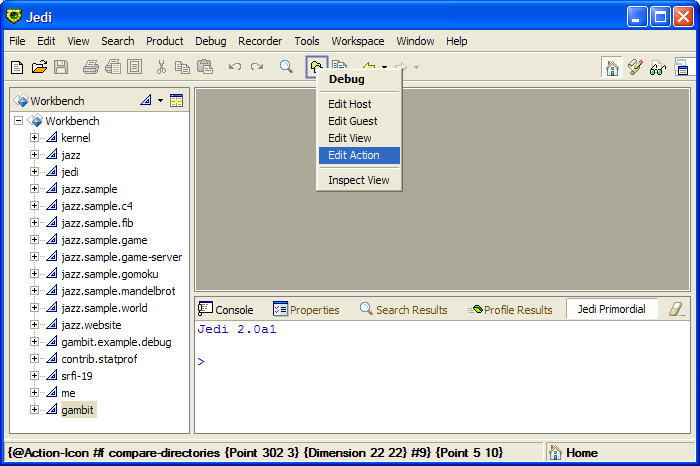Open the Product menu

(164, 41)
